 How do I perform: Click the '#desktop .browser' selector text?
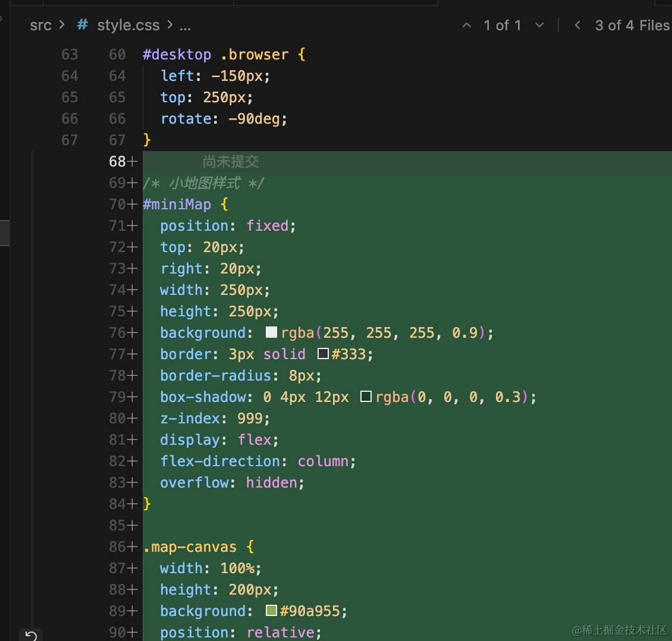pos(215,55)
